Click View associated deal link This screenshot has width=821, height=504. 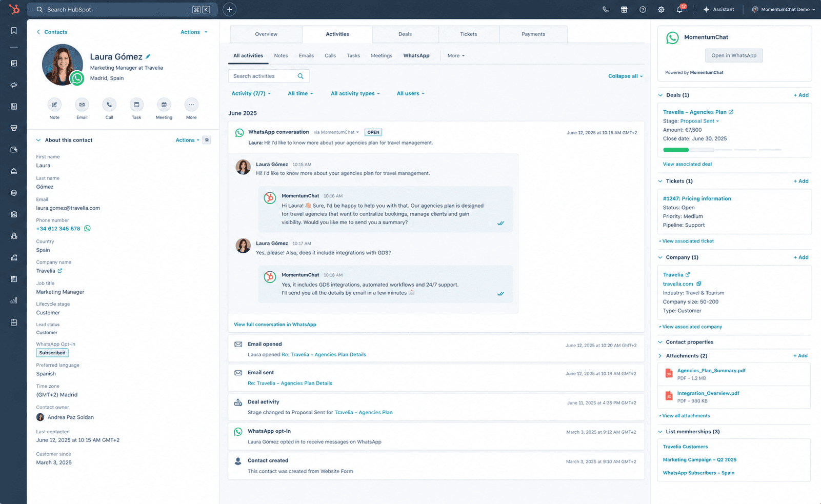click(687, 164)
